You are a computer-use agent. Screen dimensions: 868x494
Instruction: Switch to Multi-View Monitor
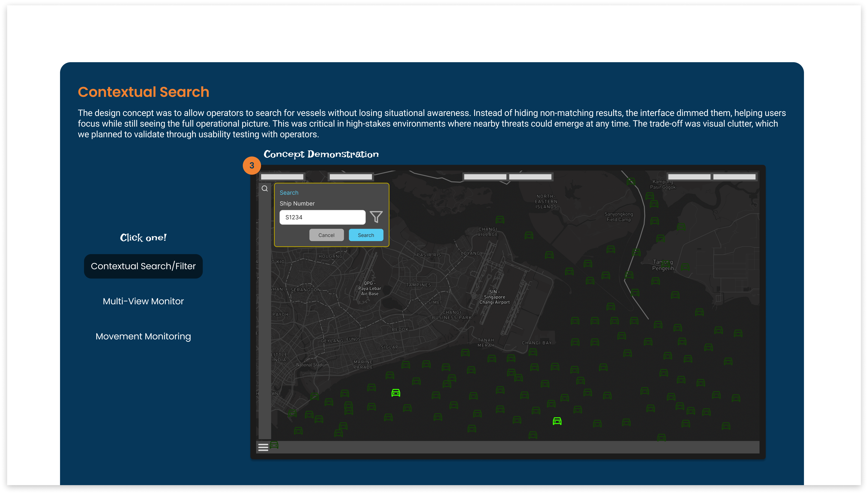click(143, 301)
